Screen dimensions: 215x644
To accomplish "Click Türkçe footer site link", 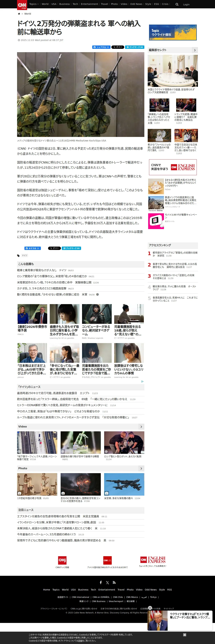I will 153,597.
